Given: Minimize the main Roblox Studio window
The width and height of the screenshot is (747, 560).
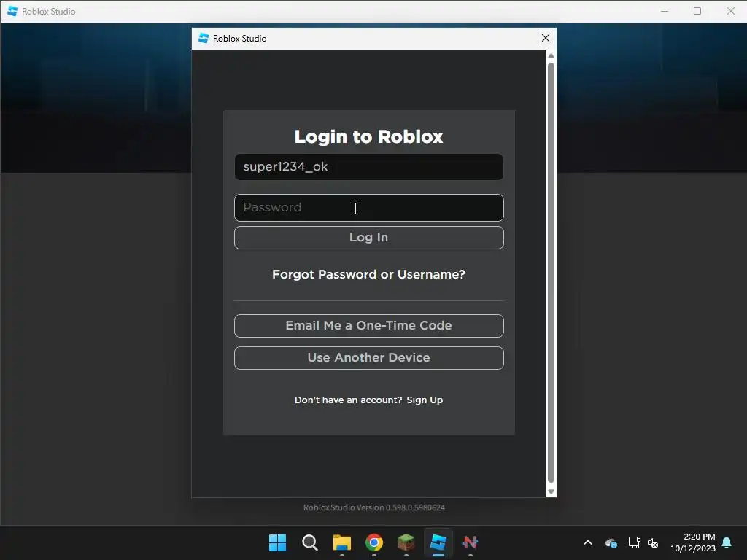Looking at the screenshot, I should pos(665,11).
